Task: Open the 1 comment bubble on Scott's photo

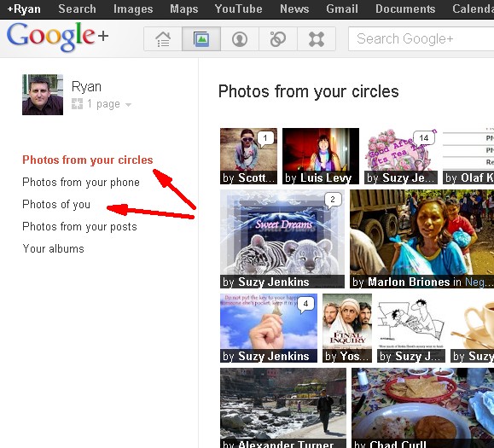Action: coord(265,139)
